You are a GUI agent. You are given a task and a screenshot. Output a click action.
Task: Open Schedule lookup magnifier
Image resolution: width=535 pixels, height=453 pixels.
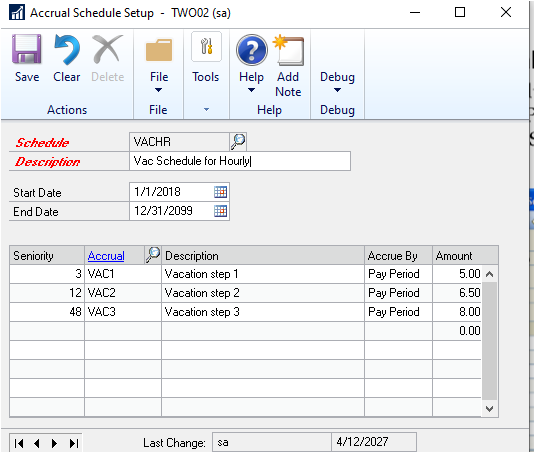(x=238, y=142)
